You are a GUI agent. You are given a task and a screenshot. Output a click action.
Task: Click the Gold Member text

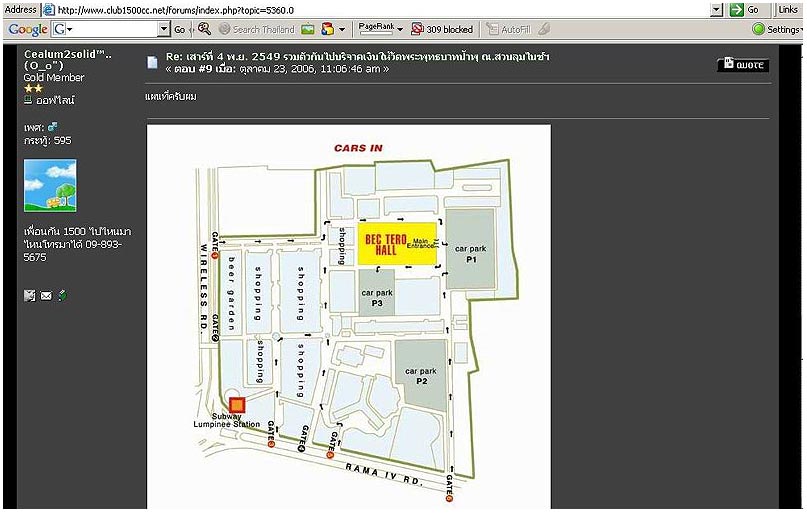pyautogui.click(x=54, y=77)
